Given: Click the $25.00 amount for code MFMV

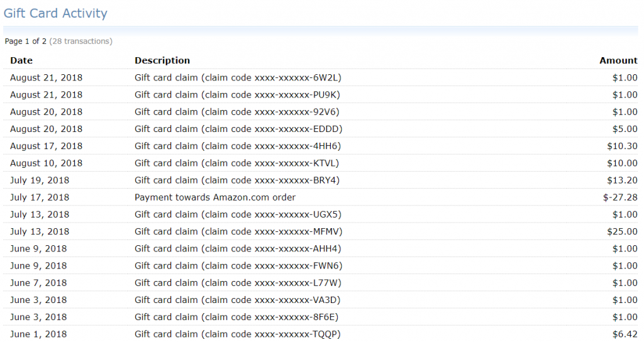Looking at the screenshot, I should coord(622,231).
